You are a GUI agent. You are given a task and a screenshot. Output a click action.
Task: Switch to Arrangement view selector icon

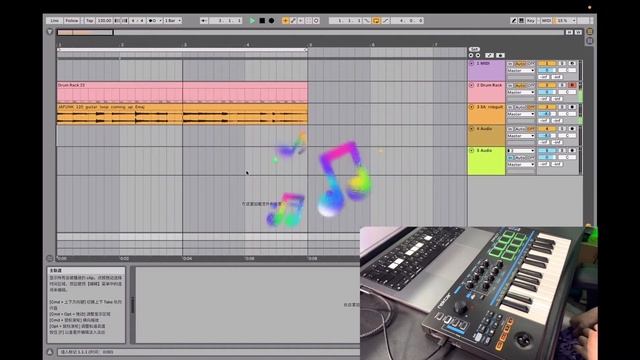coord(589,31)
